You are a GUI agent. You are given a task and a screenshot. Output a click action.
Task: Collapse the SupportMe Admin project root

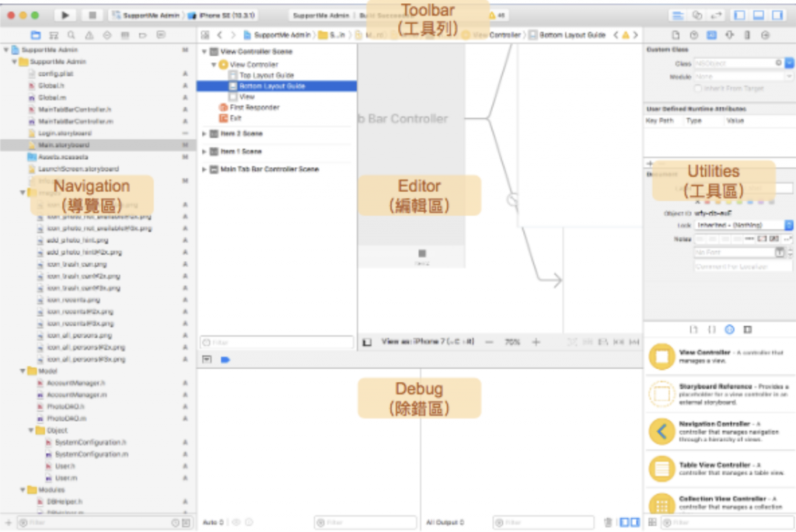[6, 50]
